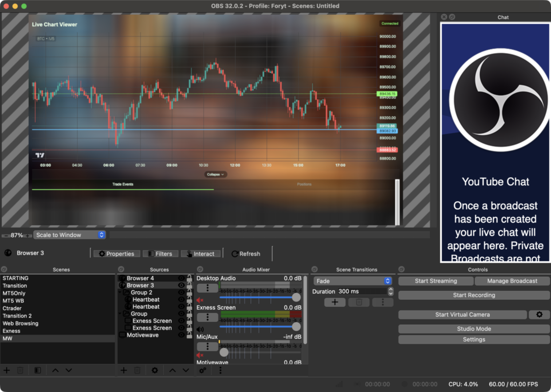Open the Scale to Window dropdown
The width and height of the screenshot is (551, 392).
click(70, 235)
